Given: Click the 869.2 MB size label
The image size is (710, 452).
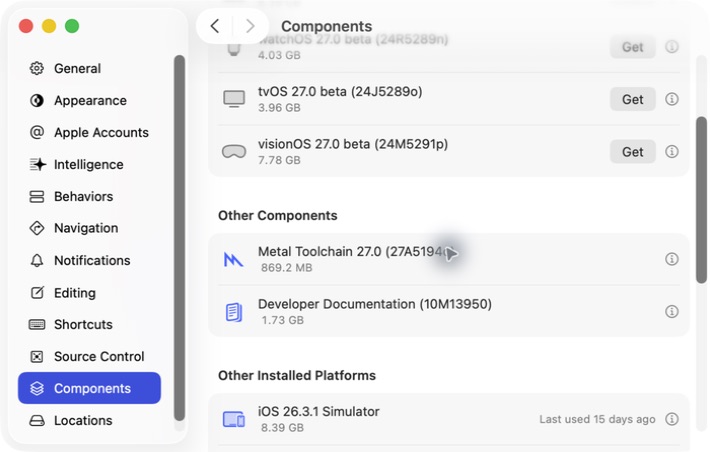Looking at the screenshot, I should click(287, 268).
